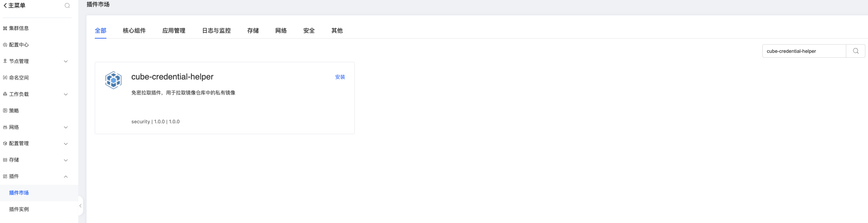Click the 插件 sidebar icon
Screen dimensions: 868x223
[5, 177]
